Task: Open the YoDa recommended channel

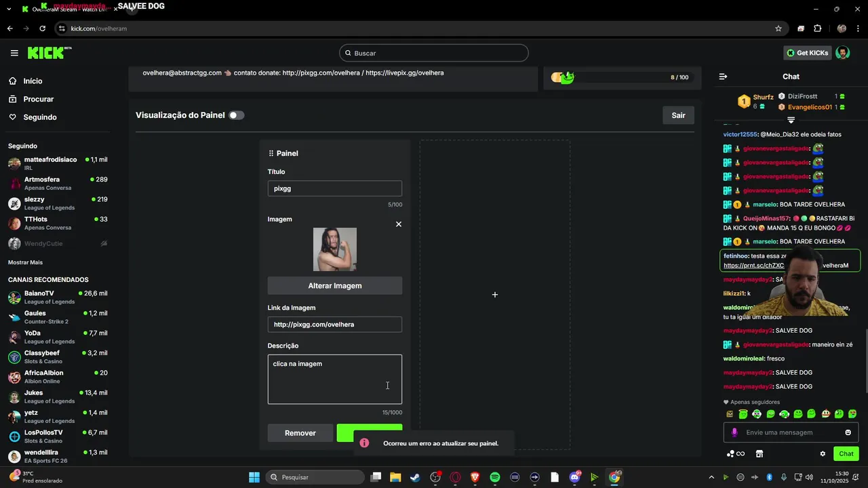Action: pos(58,337)
